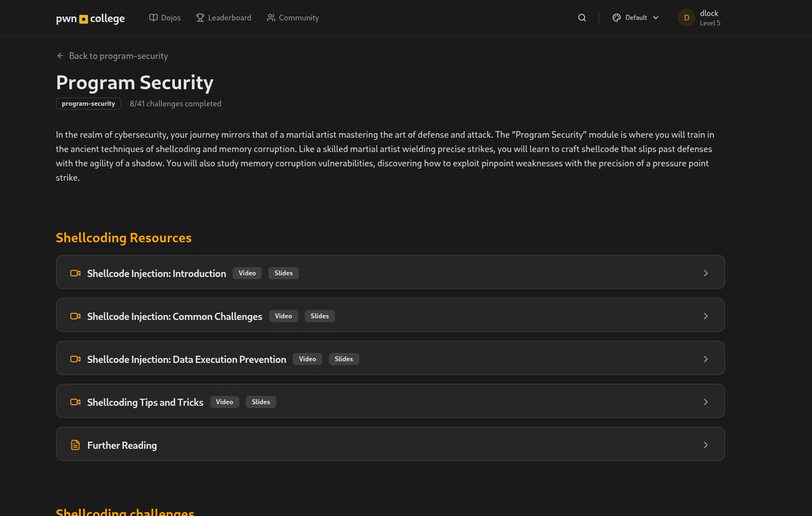The width and height of the screenshot is (812, 516).
Task: Open the Community menu item
Action: coord(293,18)
